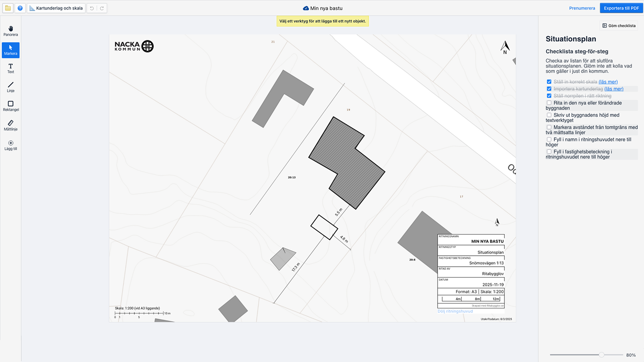
Task: Open Kartunderlag och skala settings
Action: pos(56,8)
